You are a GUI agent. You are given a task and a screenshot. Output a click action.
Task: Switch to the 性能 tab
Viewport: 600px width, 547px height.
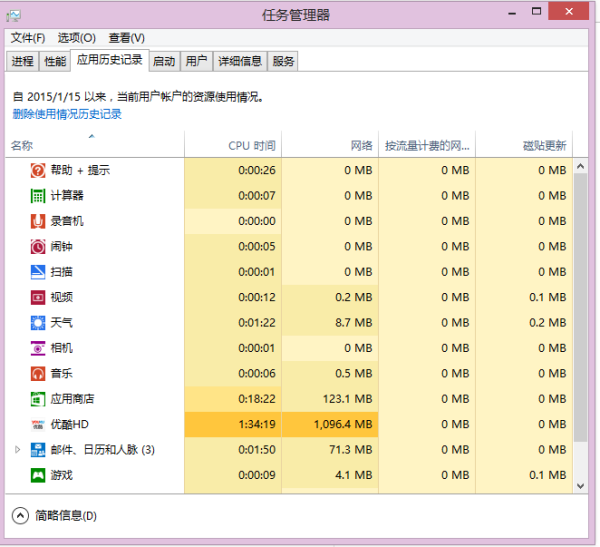55,61
